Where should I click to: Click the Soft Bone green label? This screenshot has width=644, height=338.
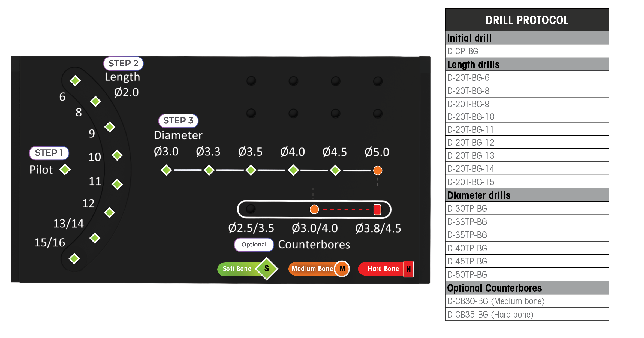(237, 269)
